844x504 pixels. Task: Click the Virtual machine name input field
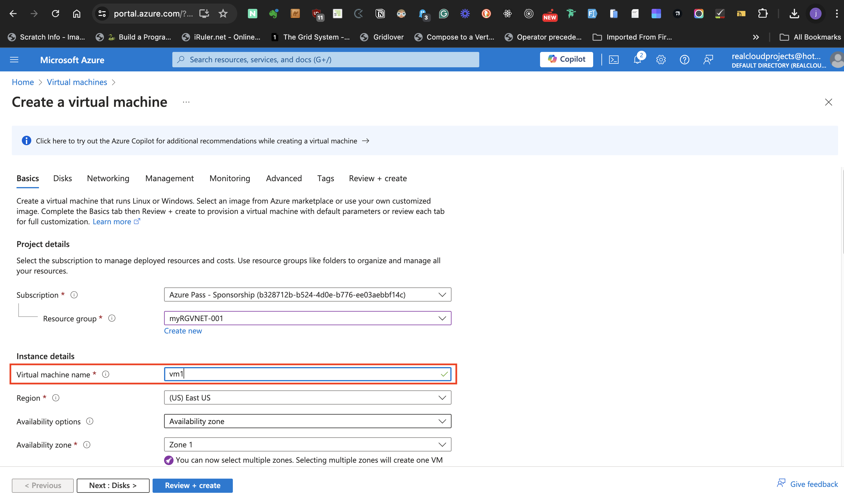(302, 374)
